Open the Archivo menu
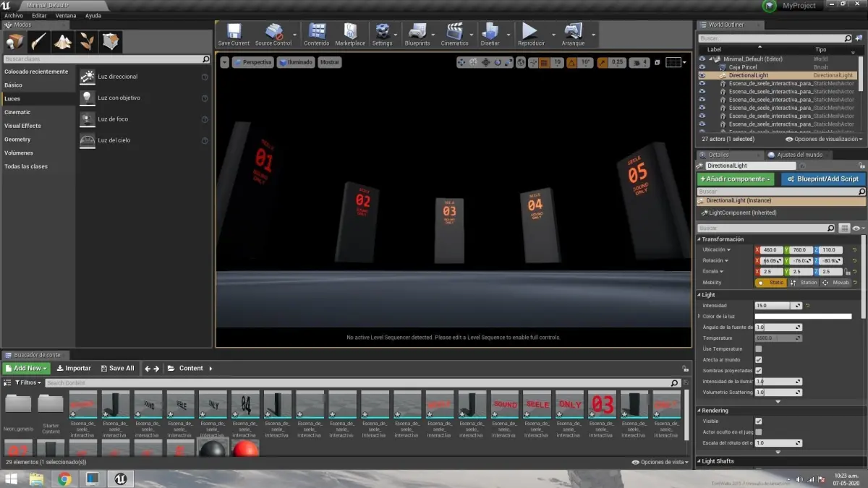Screen dimensions: 868x488 [14, 15]
